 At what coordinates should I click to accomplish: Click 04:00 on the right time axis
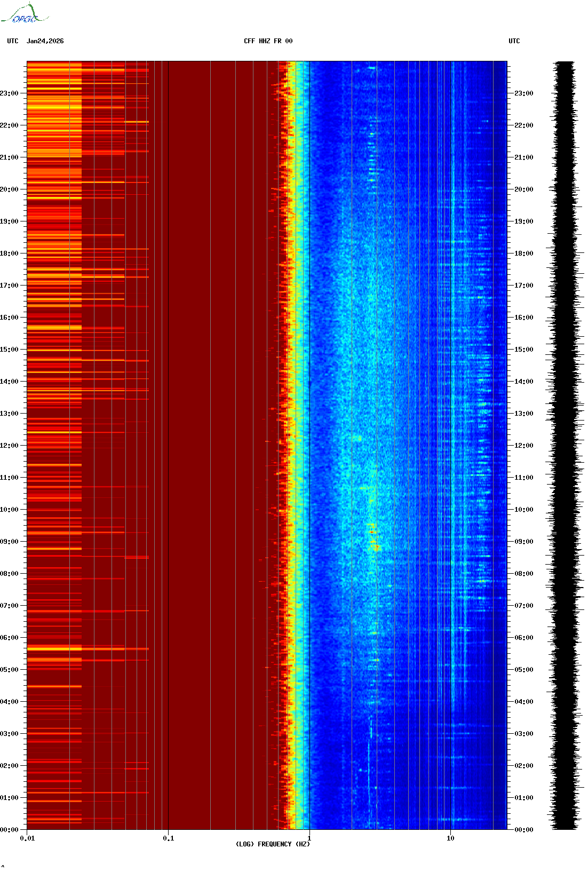[x=523, y=702]
